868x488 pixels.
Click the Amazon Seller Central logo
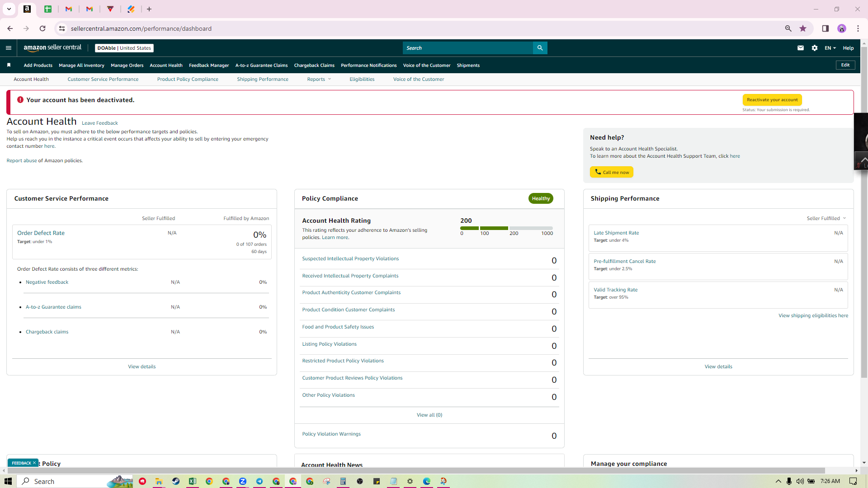pos(52,48)
